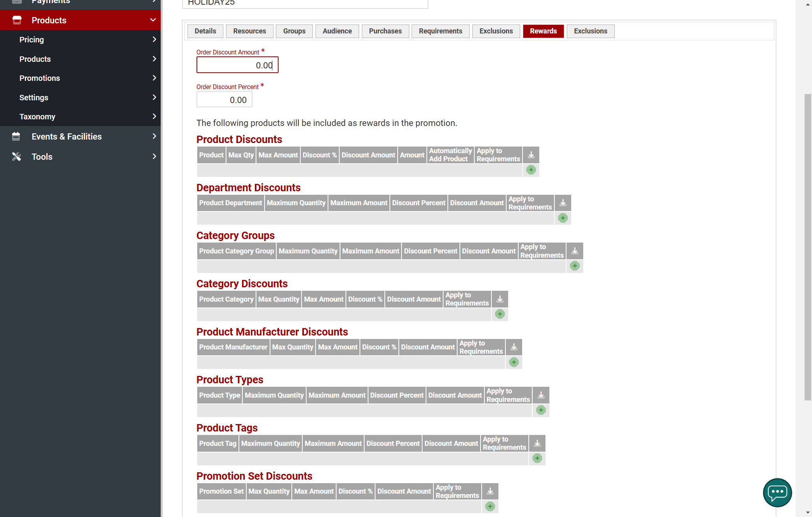This screenshot has height=517, width=812.
Task: Click the Product Department column header
Action: point(231,203)
